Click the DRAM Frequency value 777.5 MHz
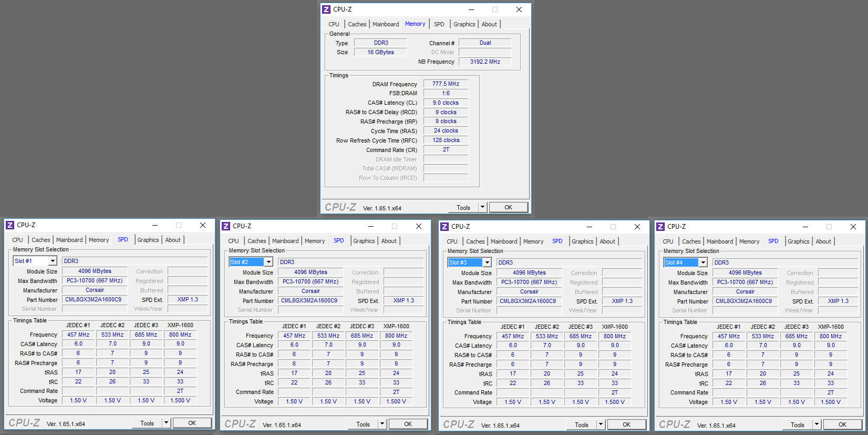Viewport: 868px width, 435px height. [x=446, y=84]
